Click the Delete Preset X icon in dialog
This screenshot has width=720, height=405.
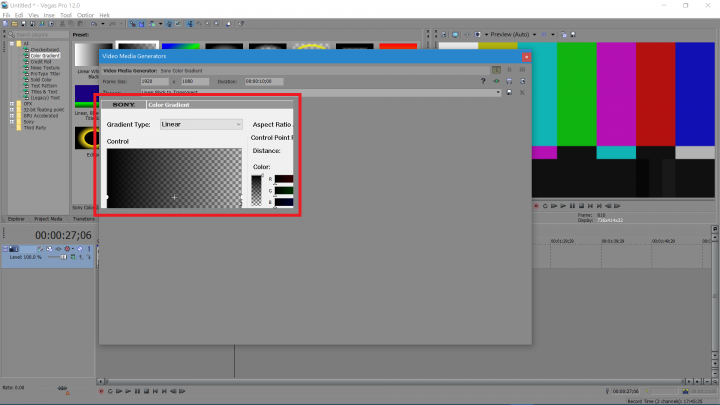[522, 92]
